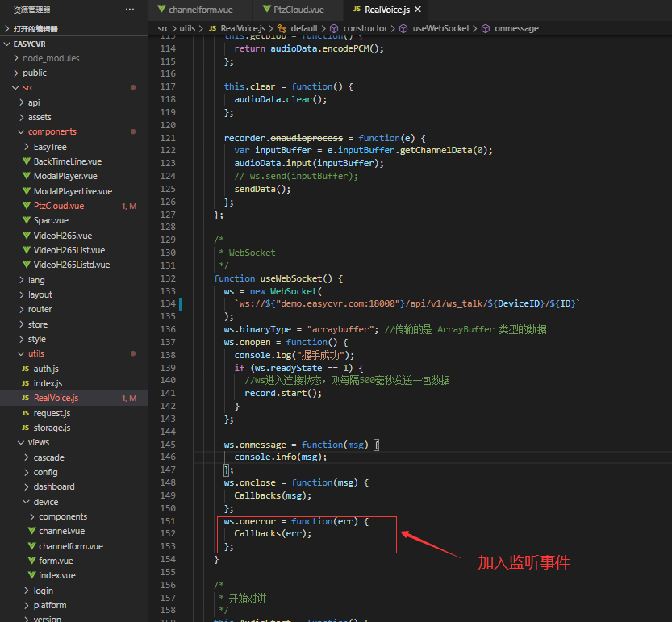Click Vue icon of channelform.vue in explorer
Screen dimensions: 672x622
point(31,546)
